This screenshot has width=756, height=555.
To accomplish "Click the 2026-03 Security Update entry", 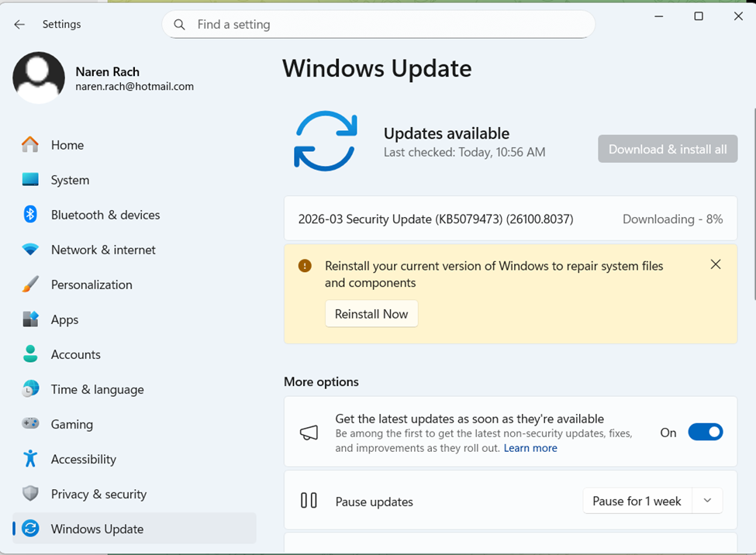I will [510, 219].
